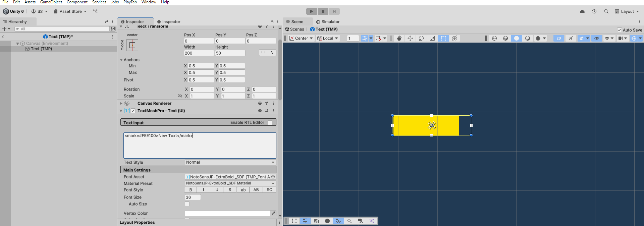Viewport: 644px width, 226px height.
Task: Switch to the second Inspector tab
Action: [x=169, y=21]
